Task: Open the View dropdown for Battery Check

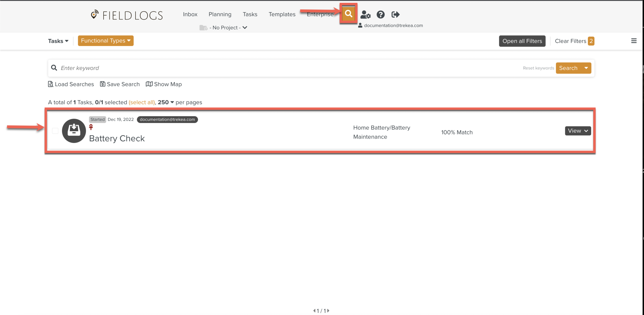Action: 578,131
